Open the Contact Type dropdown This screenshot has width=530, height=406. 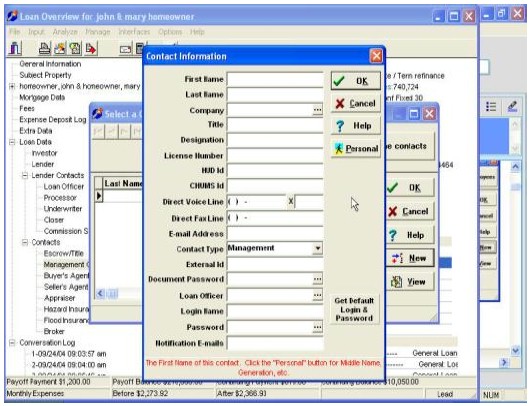click(317, 248)
